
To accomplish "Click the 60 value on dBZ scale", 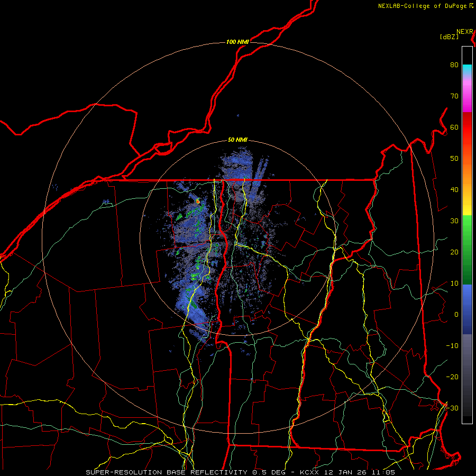I will coord(454,127).
